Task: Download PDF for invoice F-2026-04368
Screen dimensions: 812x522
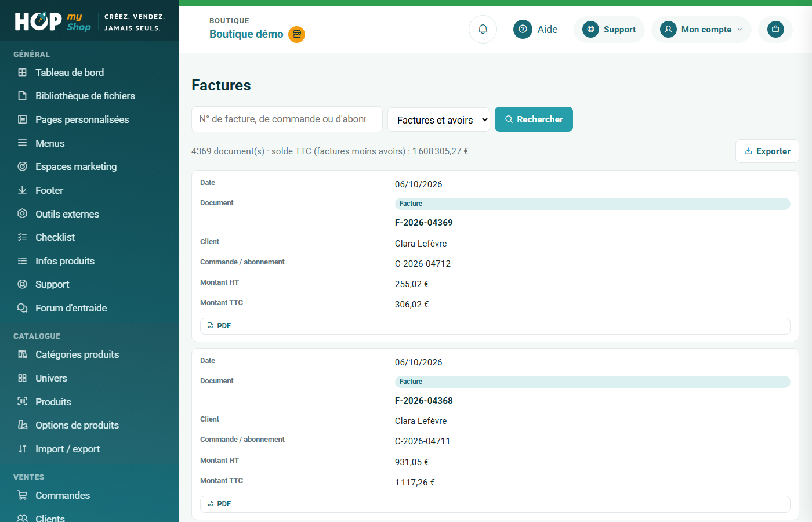Action: tap(495, 504)
